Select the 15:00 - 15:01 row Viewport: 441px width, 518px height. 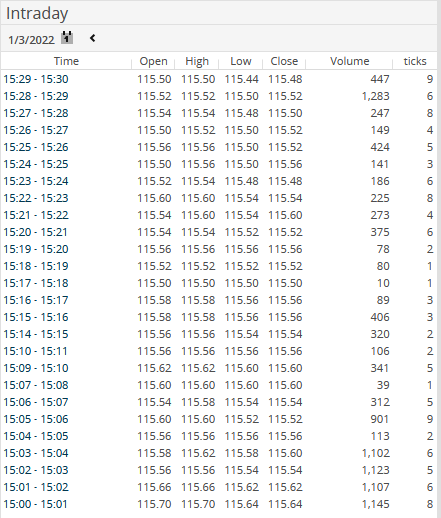click(x=219, y=504)
